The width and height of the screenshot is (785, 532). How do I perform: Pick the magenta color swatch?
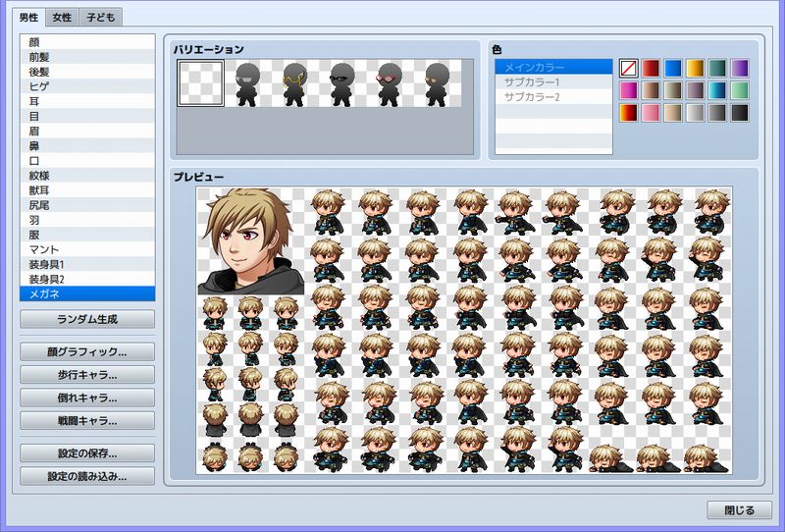629,90
